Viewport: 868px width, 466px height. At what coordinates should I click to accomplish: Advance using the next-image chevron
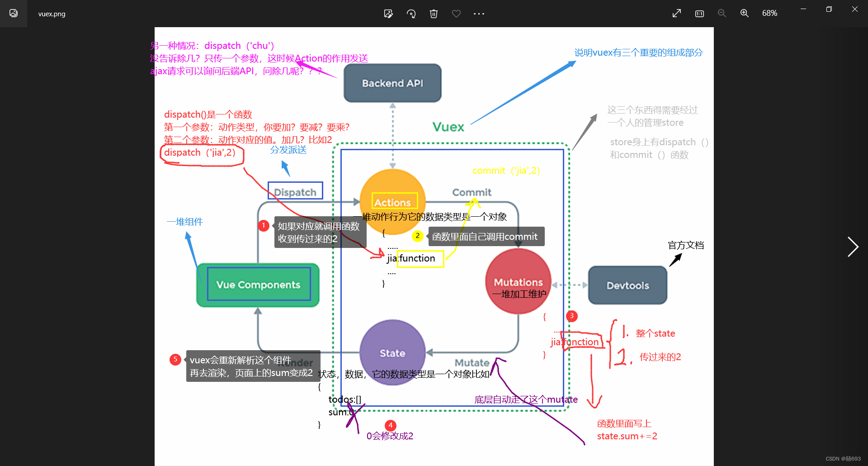click(x=853, y=247)
